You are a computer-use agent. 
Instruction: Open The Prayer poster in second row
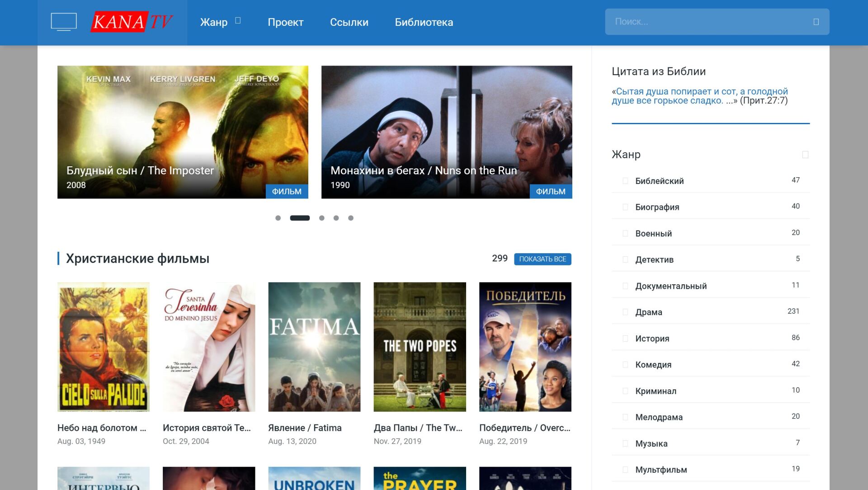pos(420,478)
